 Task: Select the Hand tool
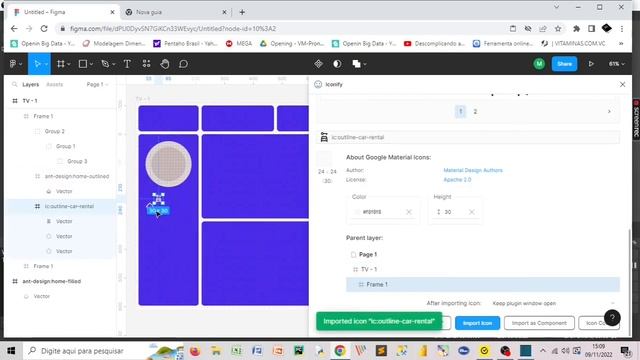(164, 64)
